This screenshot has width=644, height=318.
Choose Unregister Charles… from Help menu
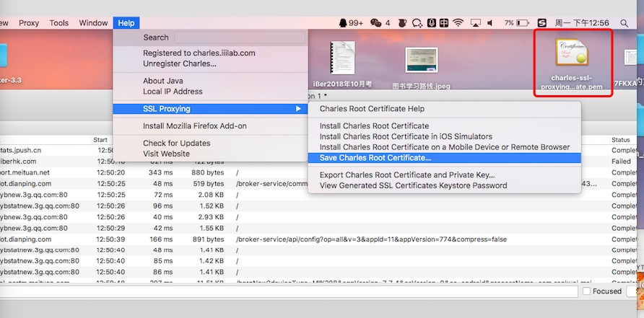click(180, 63)
